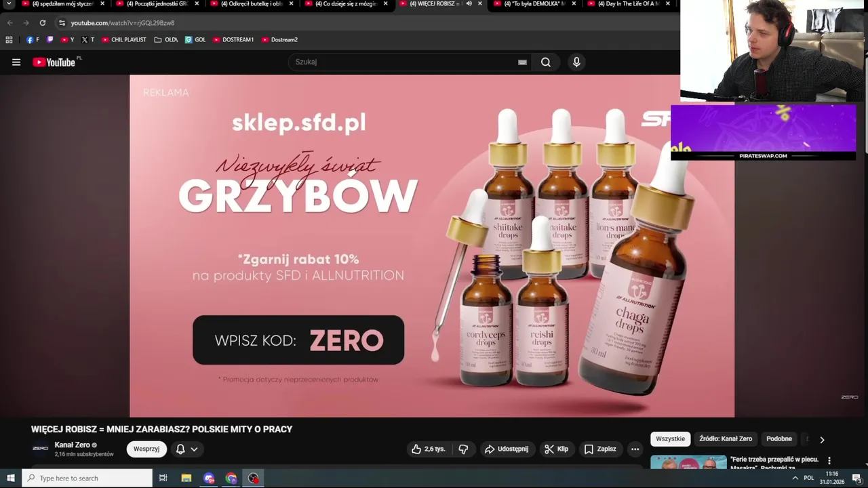Reload the page with the refresh icon
868x488 pixels.
click(x=42, y=23)
